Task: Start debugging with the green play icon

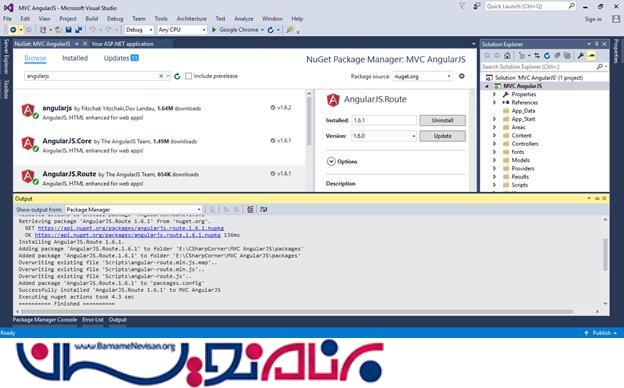Action: pyautogui.click(x=214, y=30)
